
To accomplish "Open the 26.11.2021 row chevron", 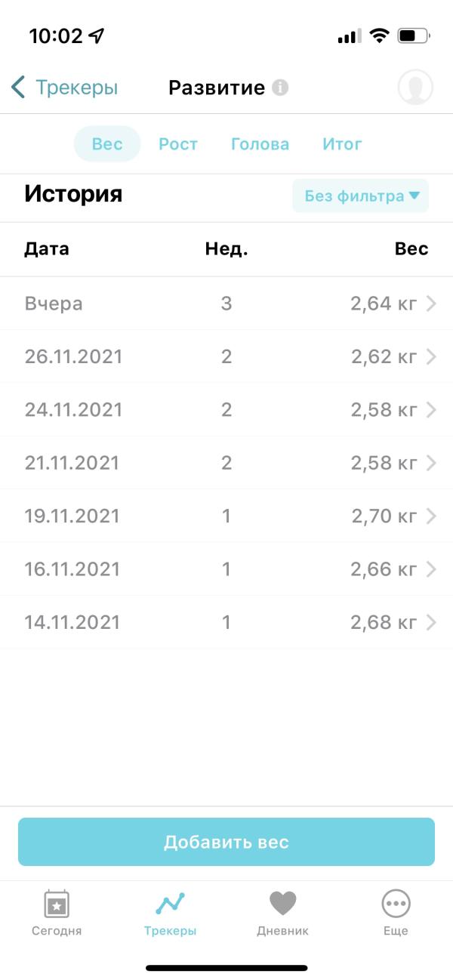I will pos(431,356).
